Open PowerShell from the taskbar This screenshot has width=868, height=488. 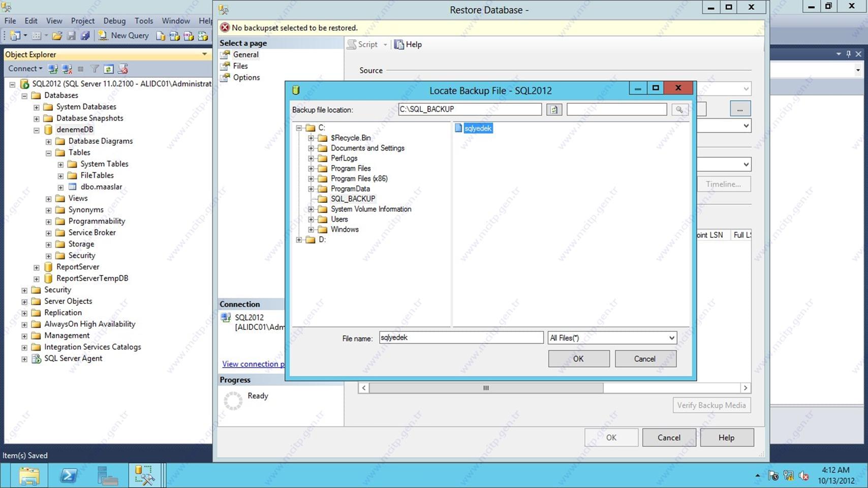[x=69, y=476]
